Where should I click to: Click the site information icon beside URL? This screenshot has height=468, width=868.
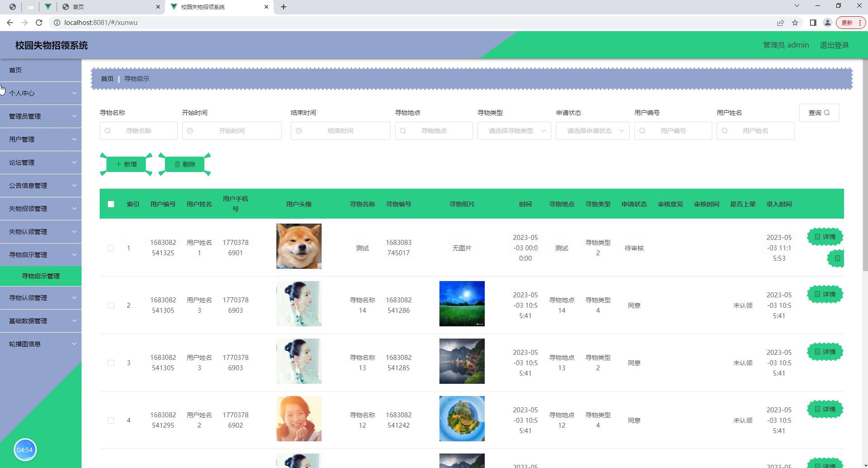point(57,23)
